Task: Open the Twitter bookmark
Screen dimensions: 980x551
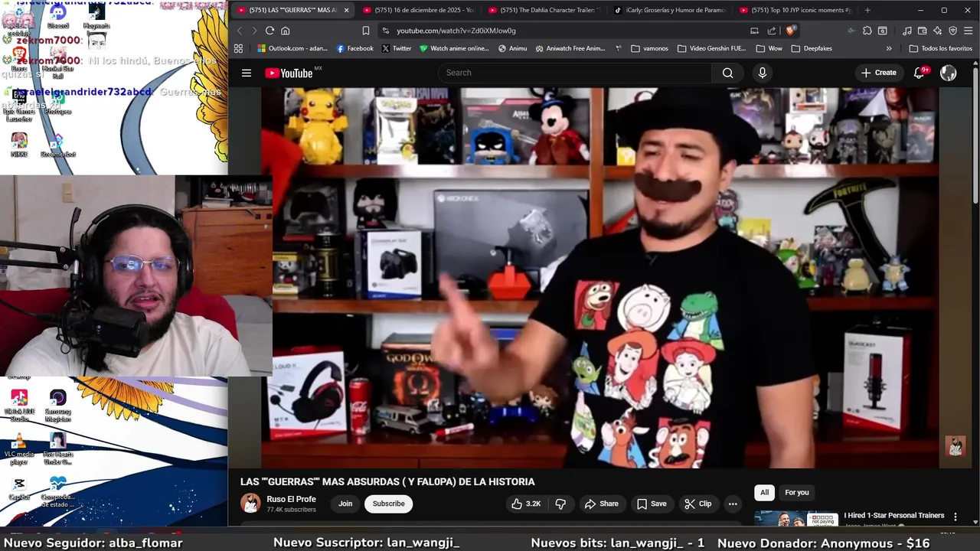Action: [396, 48]
